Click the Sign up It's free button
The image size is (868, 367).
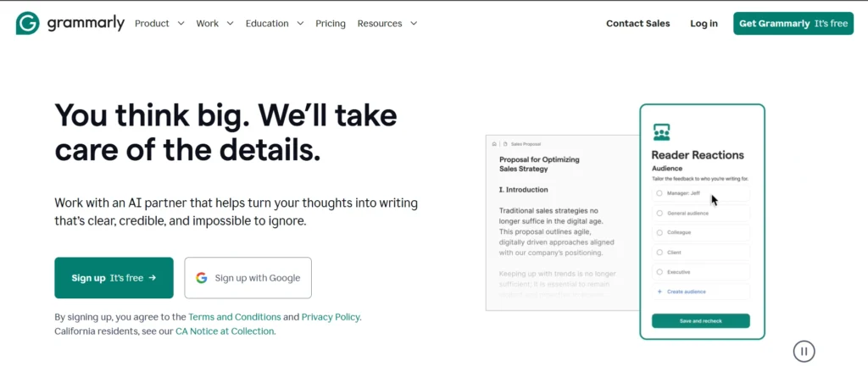(x=114, y=278)
